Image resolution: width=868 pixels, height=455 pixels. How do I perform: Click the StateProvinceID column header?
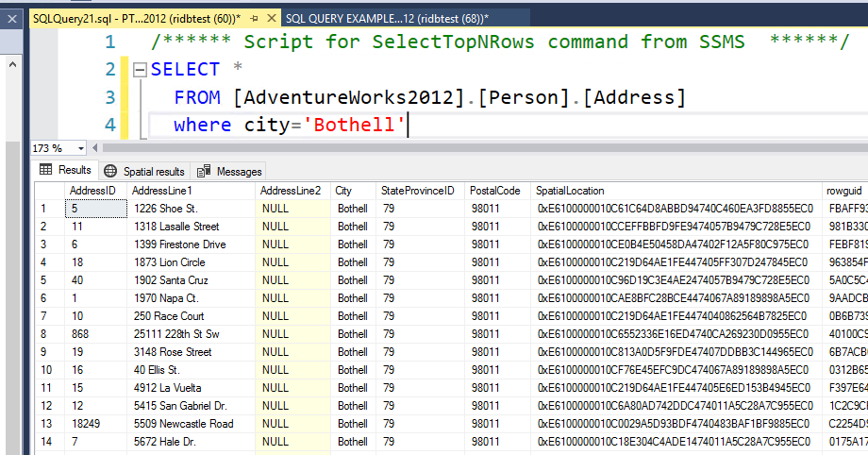coord(420,191)
